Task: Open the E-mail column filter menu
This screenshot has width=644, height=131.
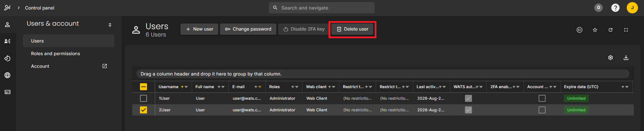Action: coord(260,87)
